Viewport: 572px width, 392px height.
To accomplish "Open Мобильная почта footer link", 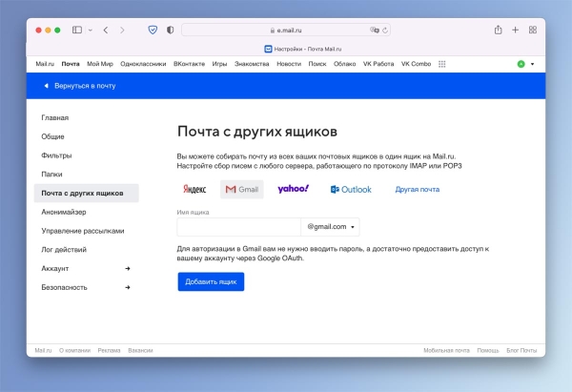I will click(x=446, y=350).
